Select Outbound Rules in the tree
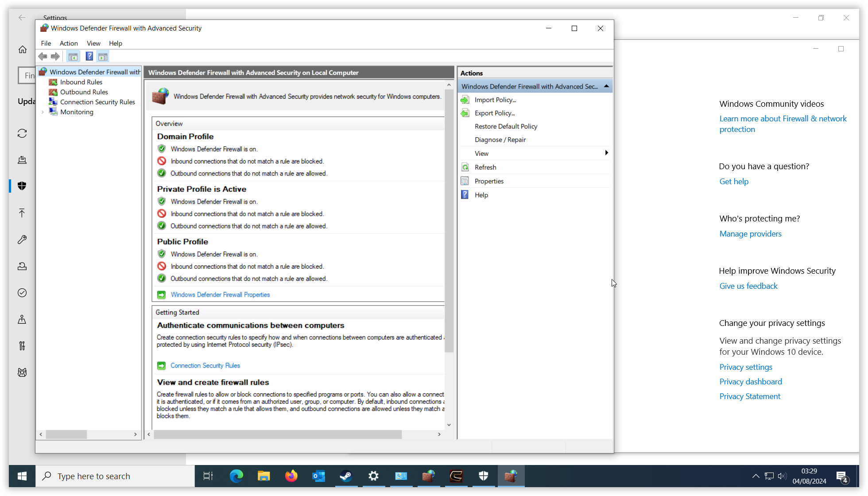The width and height of the screenshot is (868, 496). (84, 92)
